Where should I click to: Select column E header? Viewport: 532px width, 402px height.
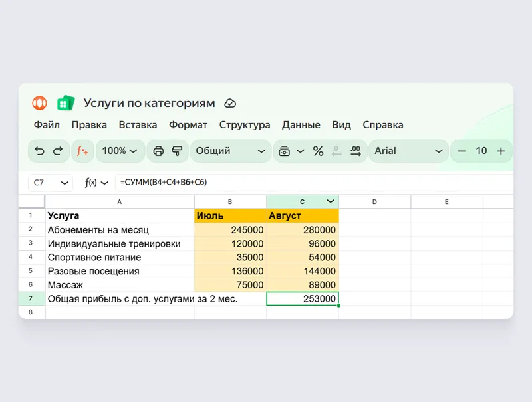click(447, 202)
